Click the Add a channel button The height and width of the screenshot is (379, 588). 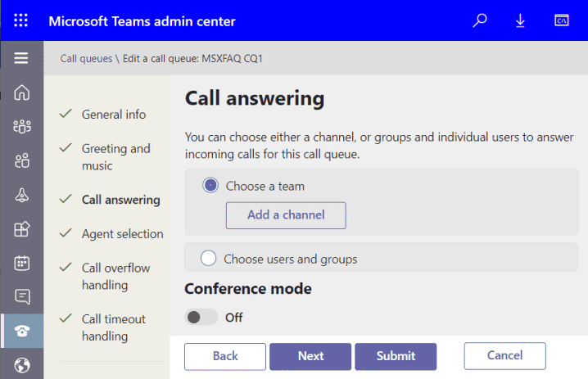click(286, 215)
